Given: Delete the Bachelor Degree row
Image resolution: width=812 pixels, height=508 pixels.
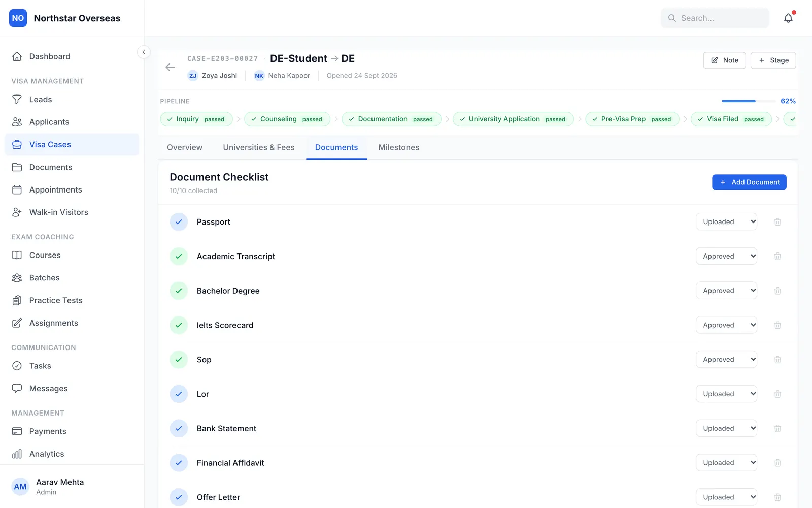Looking at the screenshot, I should click(777, 291).
